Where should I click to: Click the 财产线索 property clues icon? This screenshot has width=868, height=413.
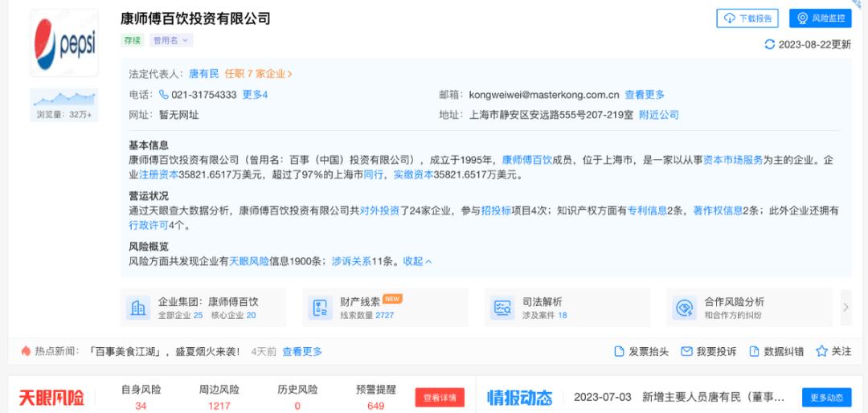coord(320,308)
